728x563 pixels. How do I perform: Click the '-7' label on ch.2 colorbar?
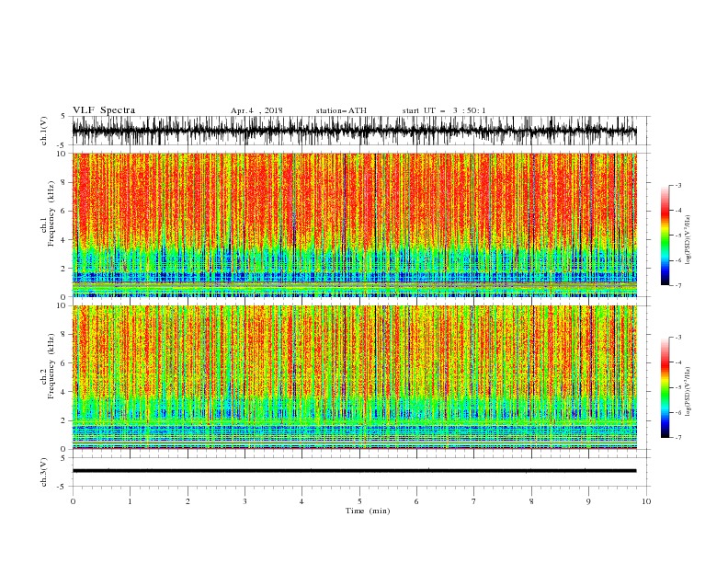(678, 437)
